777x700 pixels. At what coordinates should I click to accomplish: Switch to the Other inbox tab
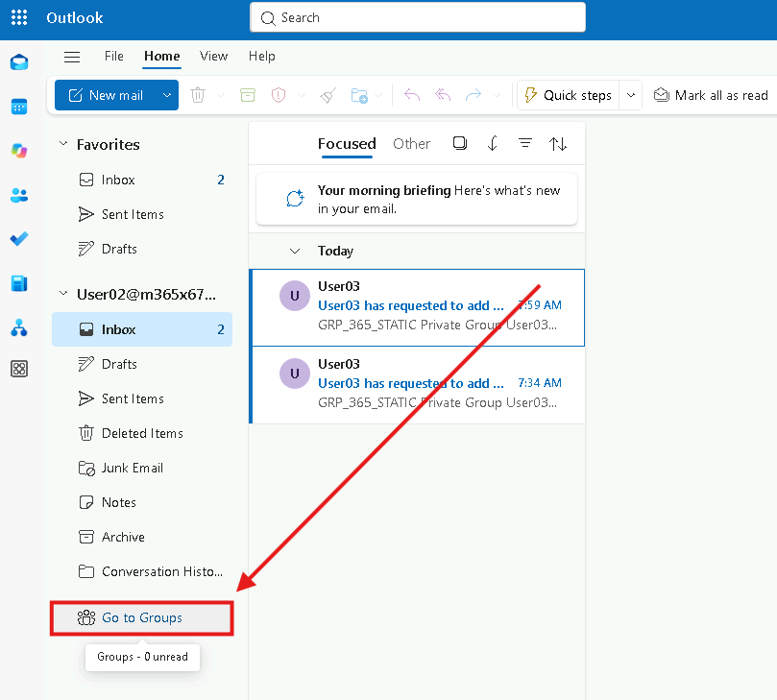[x=411, y=144]
